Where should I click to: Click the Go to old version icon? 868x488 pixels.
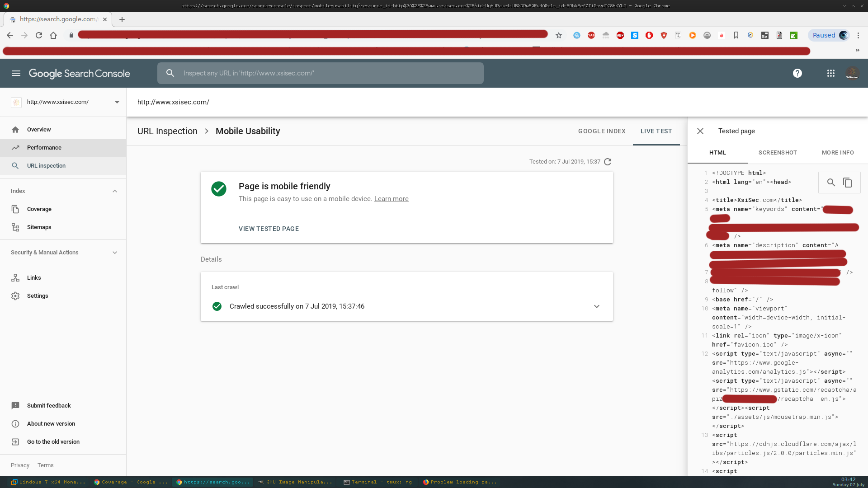pos(15,442)
